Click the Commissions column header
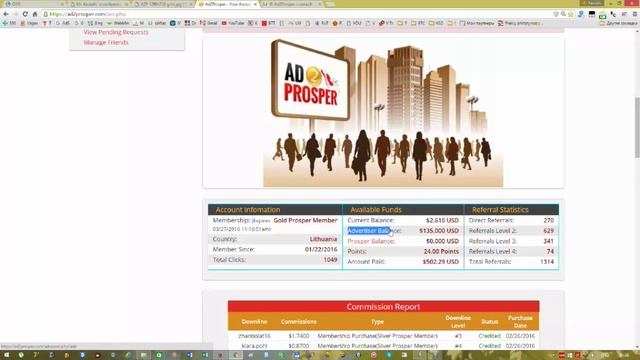This screenshot has height=360, width=640. click(298, 322)
